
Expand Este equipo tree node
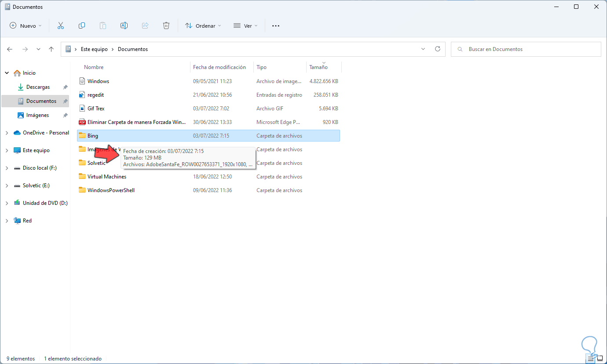tap(7, 150)
